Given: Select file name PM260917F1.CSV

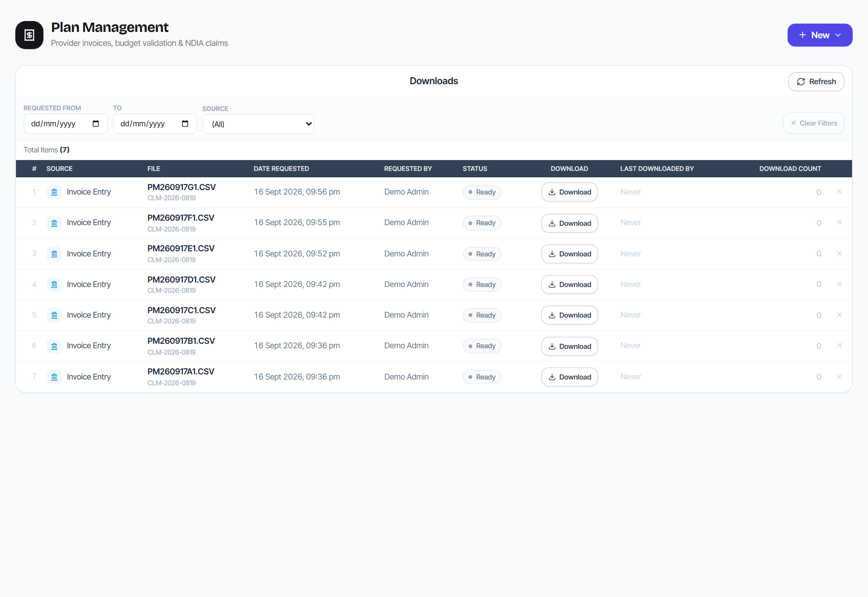Looking at the screenshot, I should point(181,218).
